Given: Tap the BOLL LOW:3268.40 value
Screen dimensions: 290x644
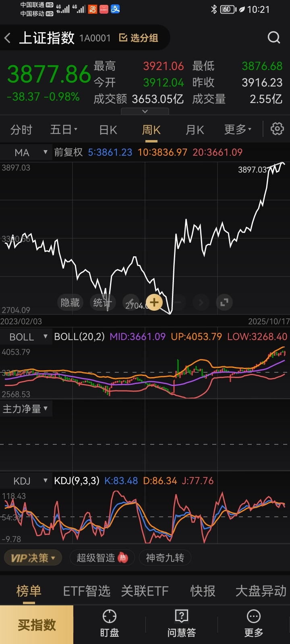Looking at the screenshot, I should tap(257, 336).
